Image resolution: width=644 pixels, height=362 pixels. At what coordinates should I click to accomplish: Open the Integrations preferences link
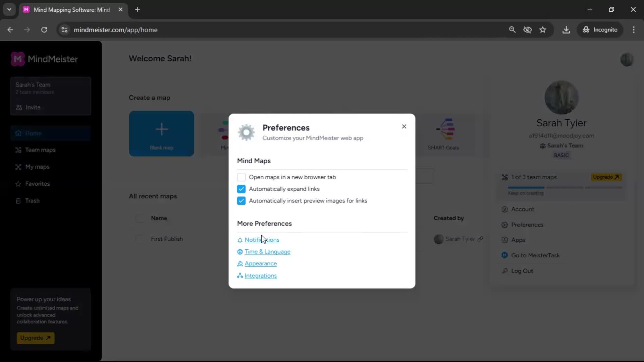(x=261, y=276)
